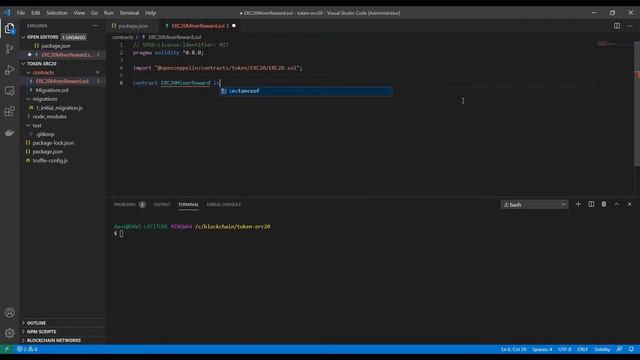Switch to the ERC20MinerReward.sol editor tab

(199, 26)
